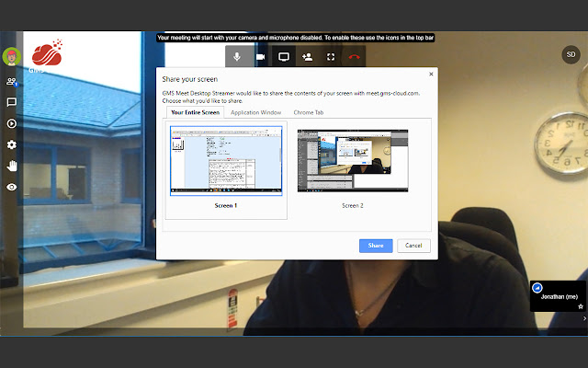Click the Jonathan (me) video tile

click(x=558, y=296)
